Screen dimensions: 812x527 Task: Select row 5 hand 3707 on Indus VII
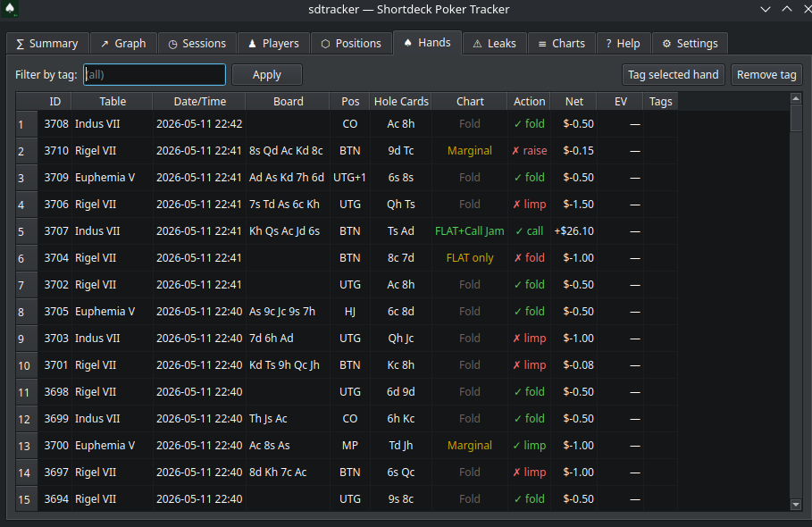347,230
